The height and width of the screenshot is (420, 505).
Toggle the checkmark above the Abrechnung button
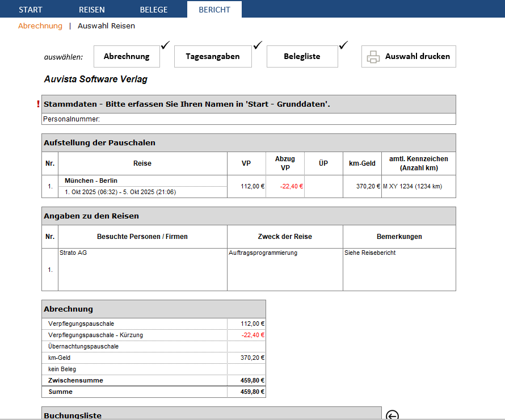click(x=165, y=45)
